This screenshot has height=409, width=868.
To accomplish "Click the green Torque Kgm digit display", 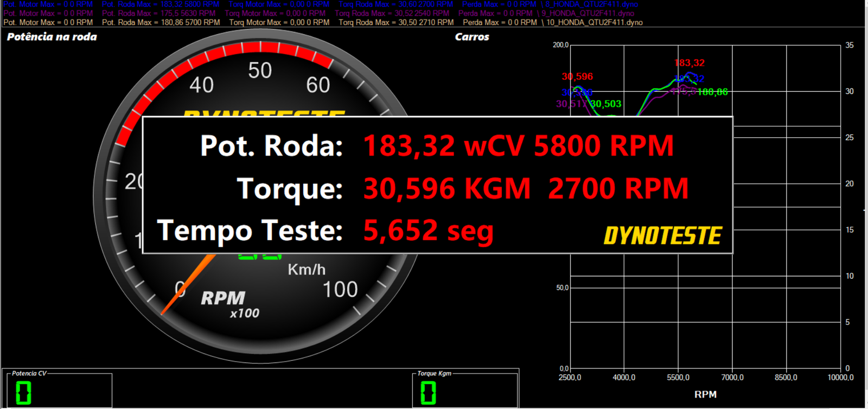I will tap(428, 393).
